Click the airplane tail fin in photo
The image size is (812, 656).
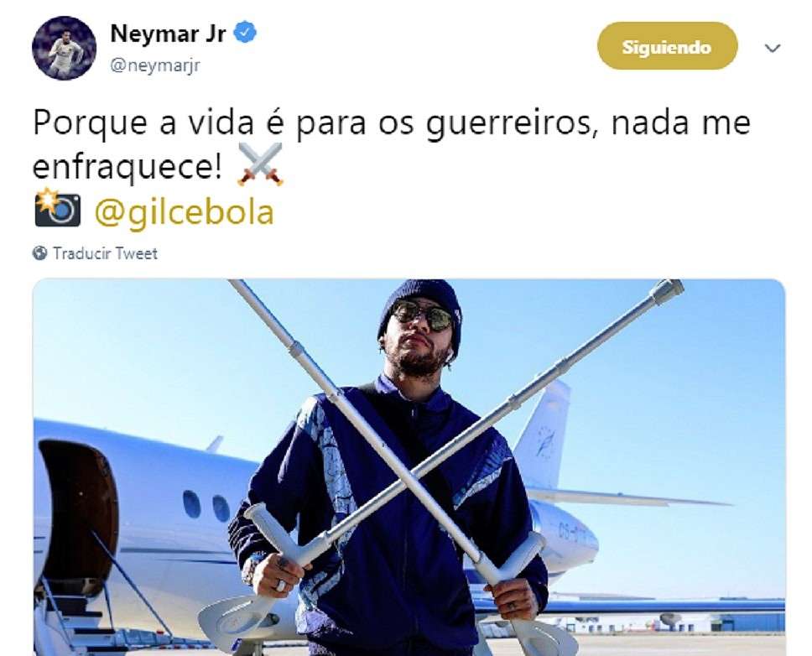(543, 434)
